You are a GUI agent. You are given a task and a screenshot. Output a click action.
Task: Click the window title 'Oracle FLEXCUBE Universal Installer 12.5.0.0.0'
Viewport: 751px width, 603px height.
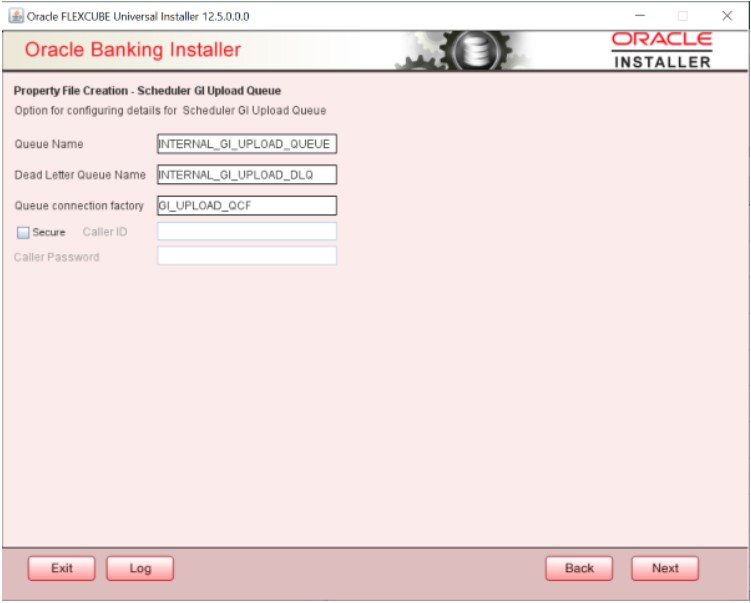click(x=138, y=16)
